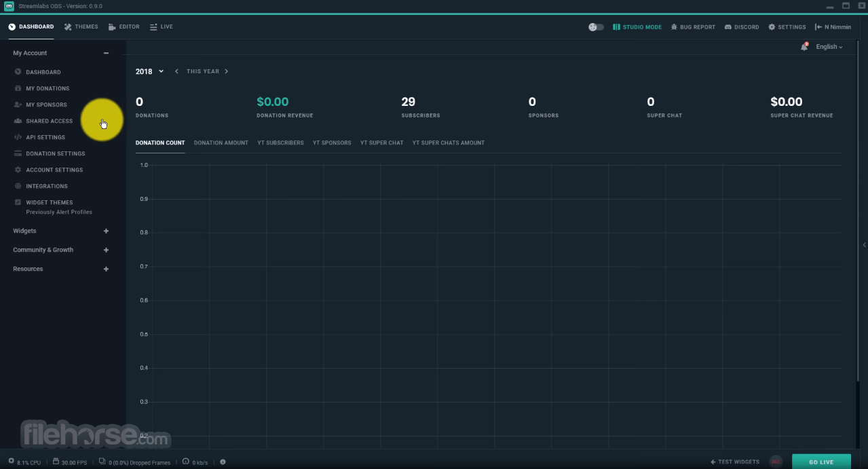Open My Sponsors page
Image resolution: width=868 pixels, height=469 pixels.
(x=46, y=105)
